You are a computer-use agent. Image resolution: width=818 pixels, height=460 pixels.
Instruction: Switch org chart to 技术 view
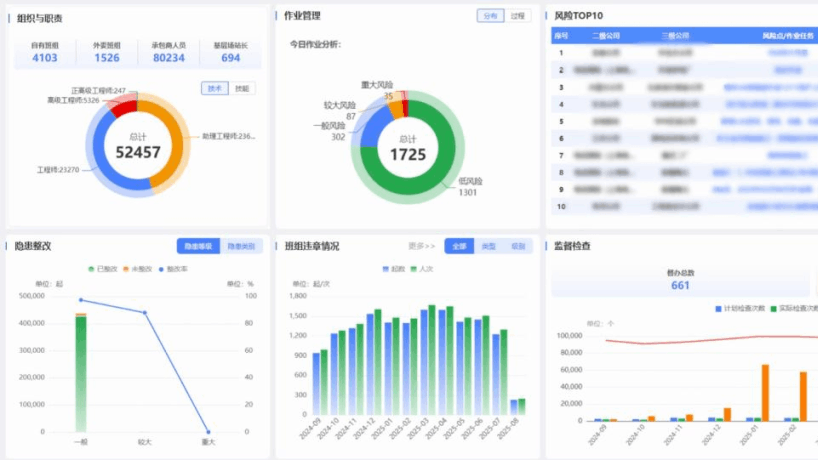(214, 88)
